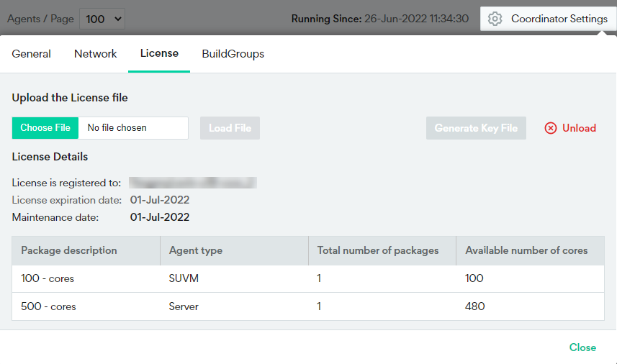617x364 pixels.
Task: Click the gear icon beside Coordinator Settings
Action: pos(495,19)
